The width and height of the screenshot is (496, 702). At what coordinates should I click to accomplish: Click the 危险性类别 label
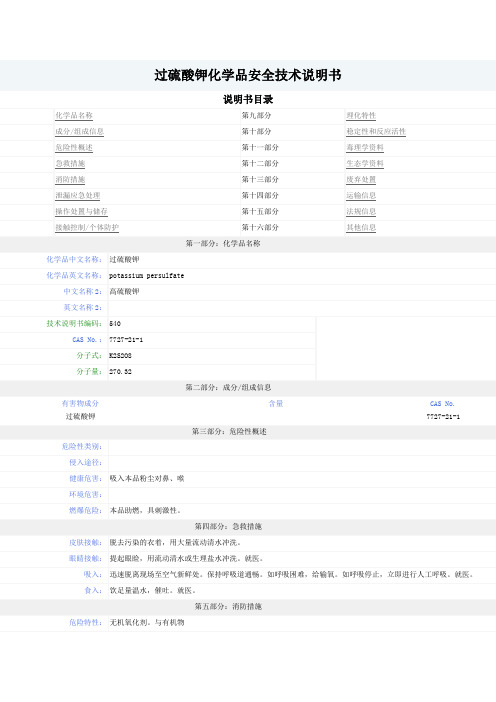82,447
